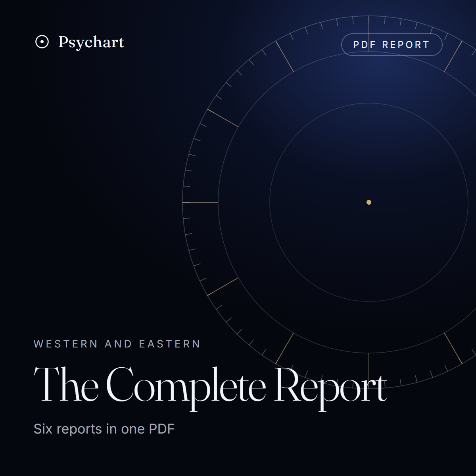Click the Psychart circle logo icon
The width and height of the screenshot is (476, 476).
[42, 42]
